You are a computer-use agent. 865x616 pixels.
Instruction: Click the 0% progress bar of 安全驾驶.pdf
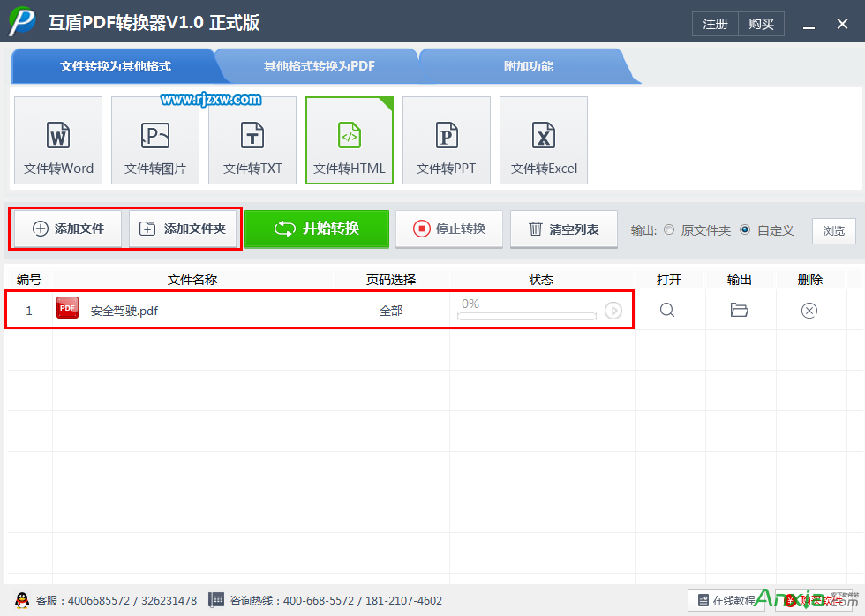(527, 316)
